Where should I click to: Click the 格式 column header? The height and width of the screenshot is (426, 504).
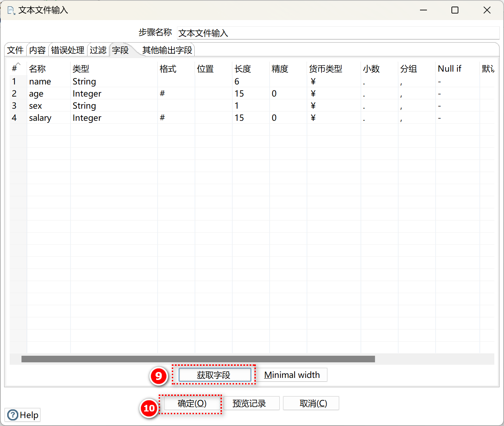(176, 69)
